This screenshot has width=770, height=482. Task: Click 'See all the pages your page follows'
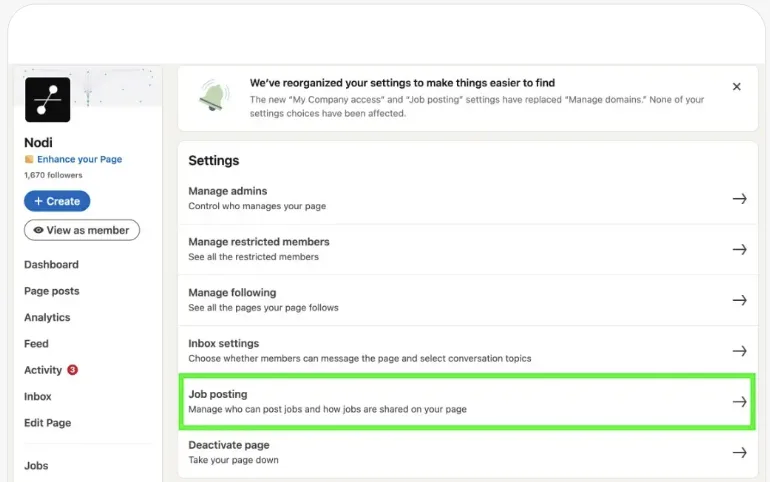[264, 308]
